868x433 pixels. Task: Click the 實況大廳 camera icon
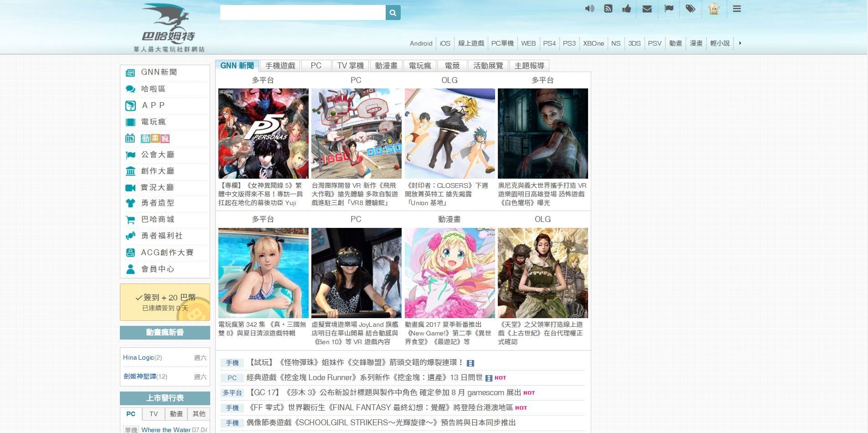coord(130,187)
